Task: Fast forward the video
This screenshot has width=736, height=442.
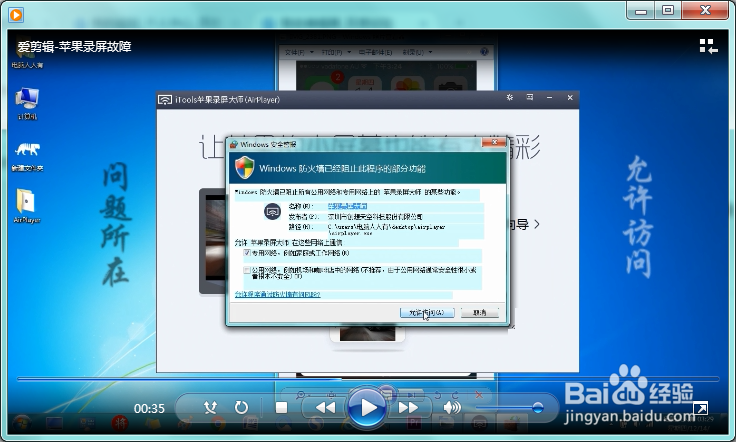Action: [408, 407]
